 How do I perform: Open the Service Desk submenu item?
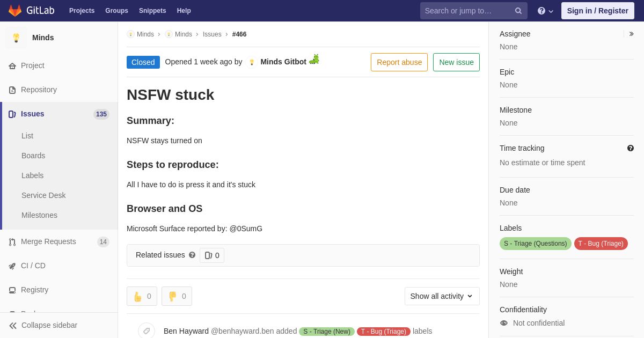(x=43, y=195)
